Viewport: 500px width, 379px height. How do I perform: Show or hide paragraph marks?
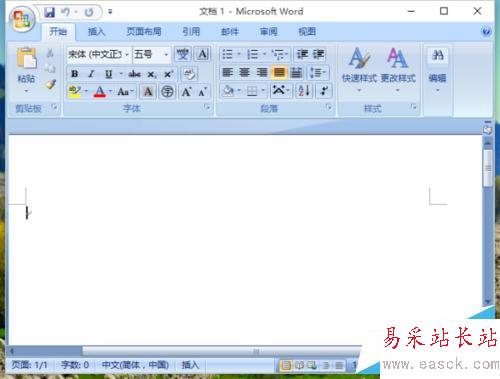click(x=323, y=91)
